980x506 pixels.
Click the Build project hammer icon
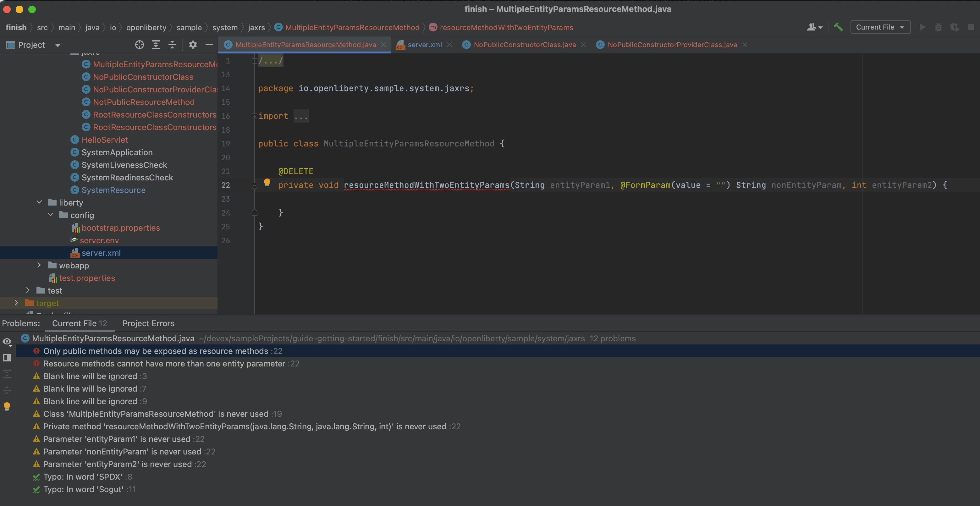pos(839,27)
